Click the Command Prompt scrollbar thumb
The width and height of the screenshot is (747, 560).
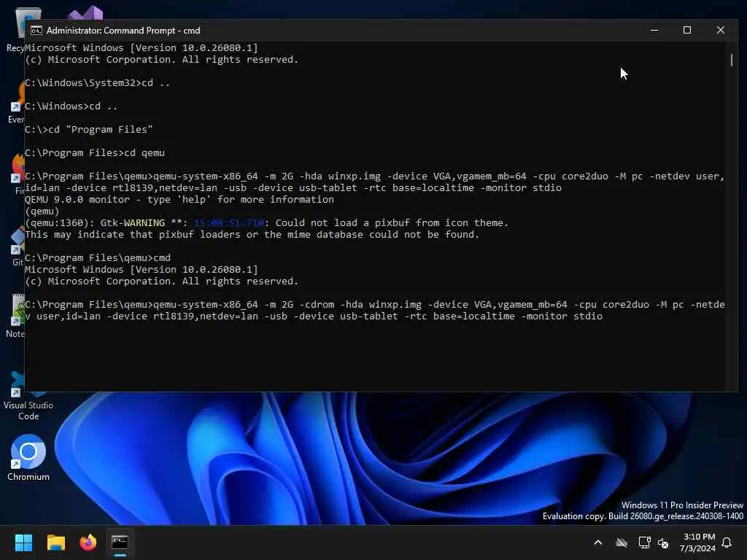tap(731, 60)
